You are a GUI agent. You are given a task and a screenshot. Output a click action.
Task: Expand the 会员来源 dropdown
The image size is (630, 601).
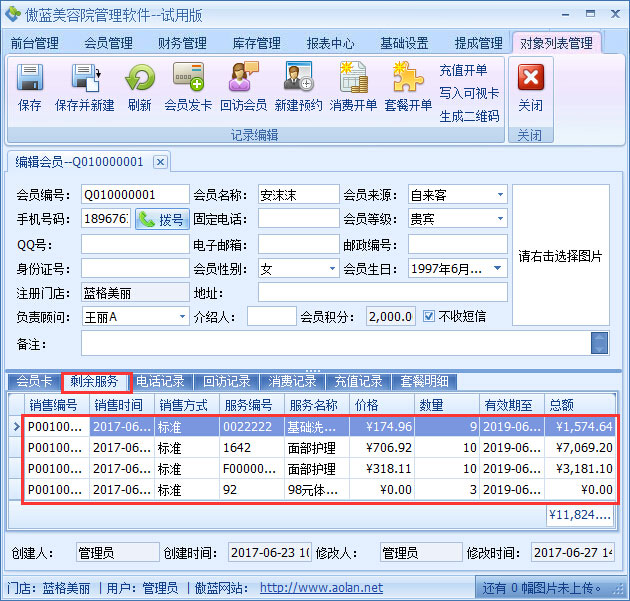(499, 195)
